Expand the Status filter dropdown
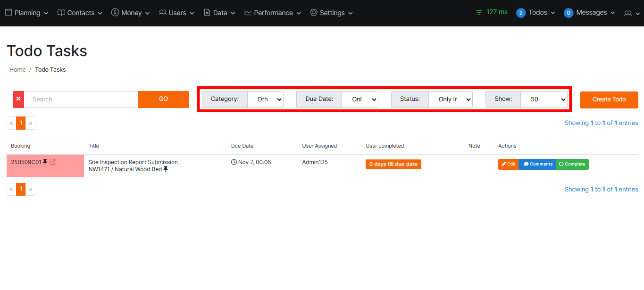Screen dimensions: 644x290 pyautogui.click(x=450, y=99)
